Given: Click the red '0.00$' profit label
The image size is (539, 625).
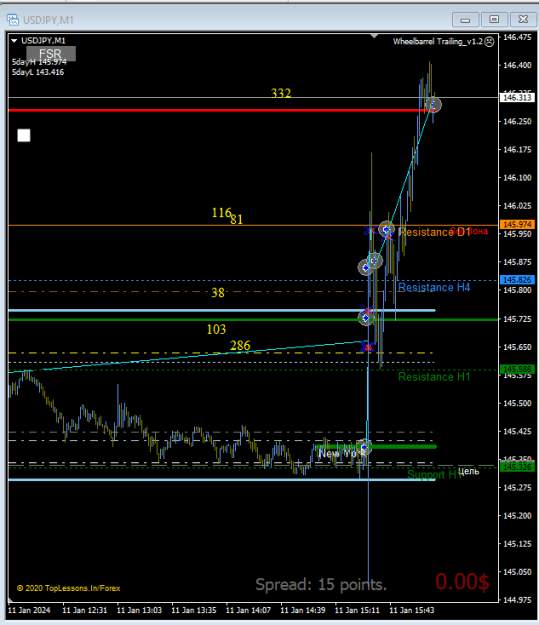Looking at the screenshot, I should coord(462,581).
